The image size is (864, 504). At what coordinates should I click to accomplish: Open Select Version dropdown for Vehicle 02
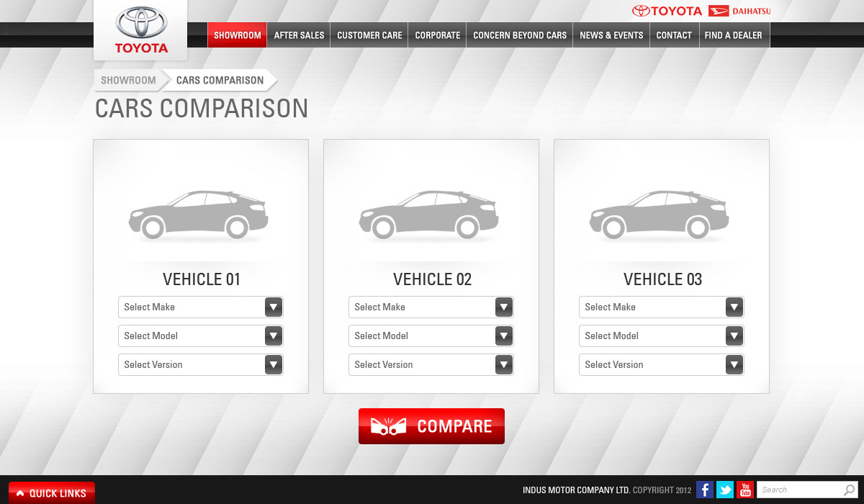coord(431,365)
